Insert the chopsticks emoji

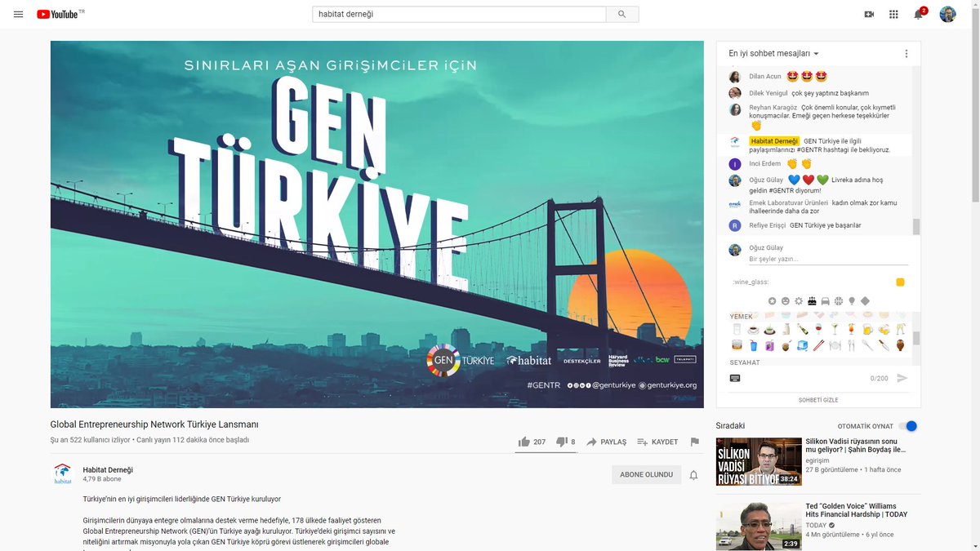(x=818, y=345)
